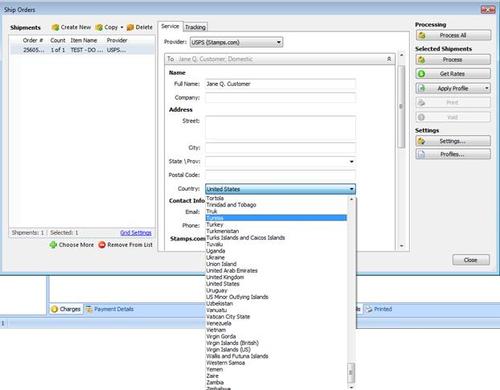
Task: Select Venezuela in the country list
Action: tap(276, 323)
